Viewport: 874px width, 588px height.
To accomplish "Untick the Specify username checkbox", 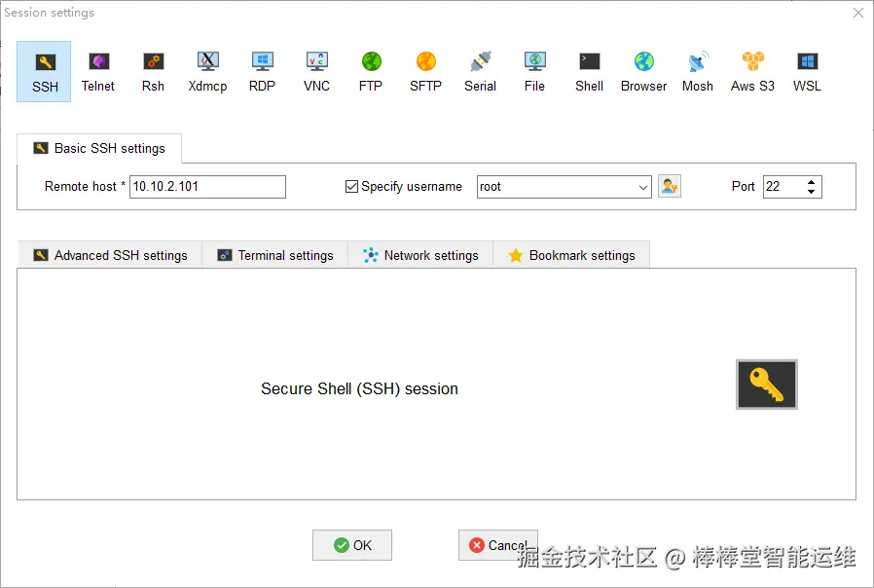I will click(351, 186).
